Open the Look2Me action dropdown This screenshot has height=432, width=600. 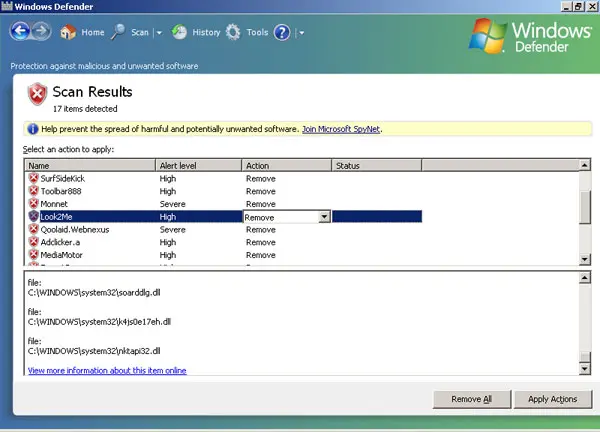tap(324, 217)
